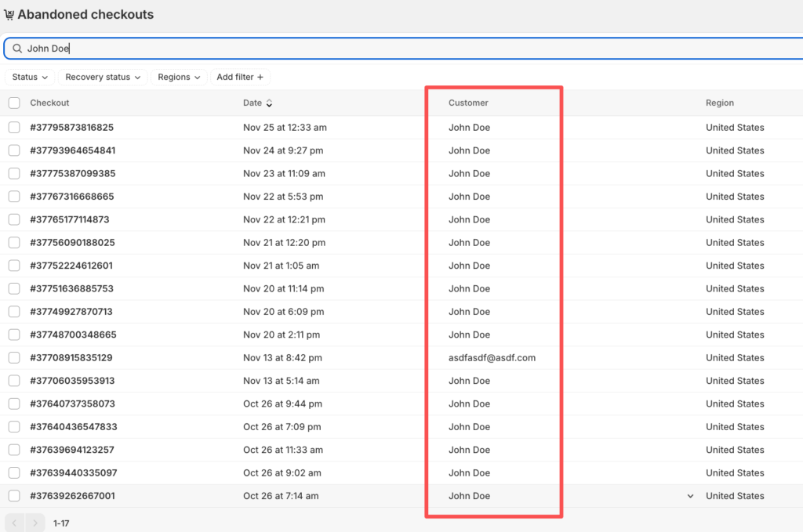Screen dimensions: 803x532
Task: Click Add filter + button
Action: (240, 78)
